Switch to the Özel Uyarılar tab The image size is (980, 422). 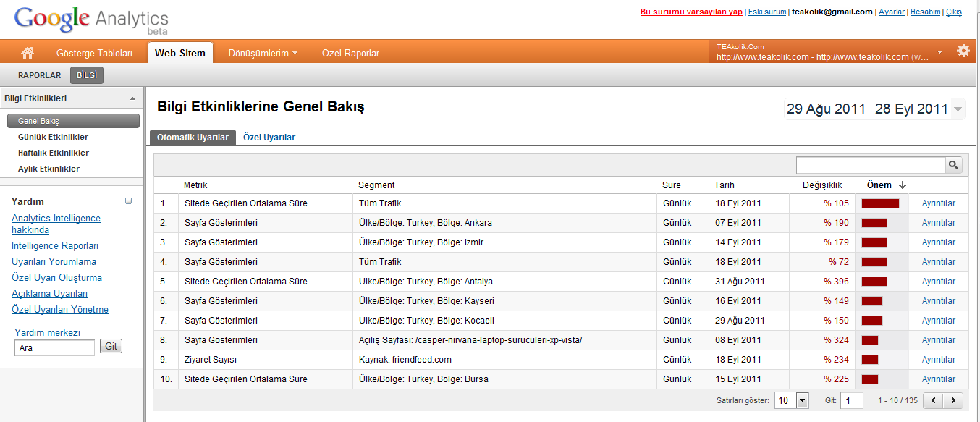point(269,137)
